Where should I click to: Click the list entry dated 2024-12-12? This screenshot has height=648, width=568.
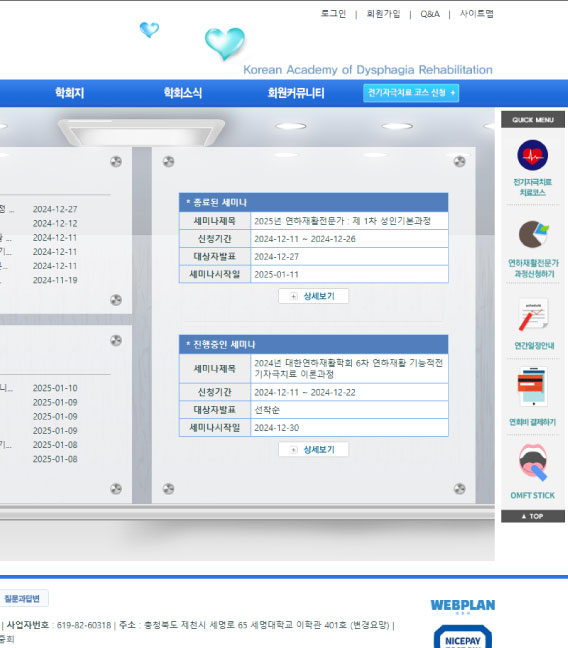[55, 223]
